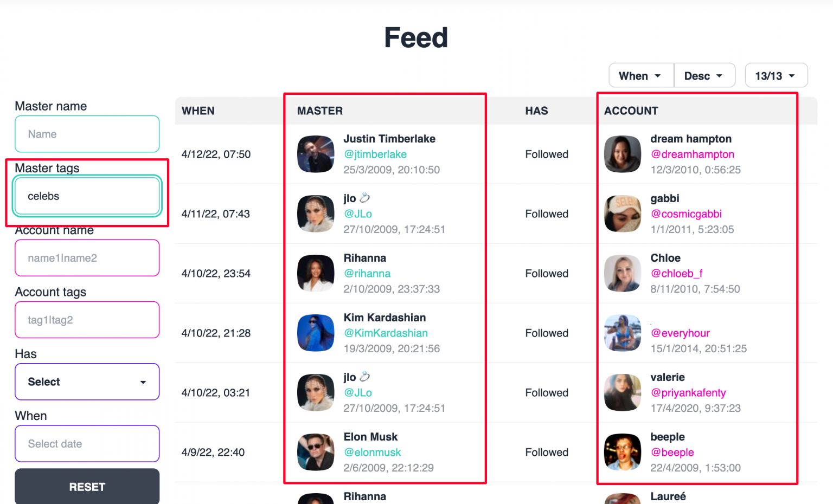Screen dimensions: 833x504
Task: Click Elon Musk's profile picture
Action: tap(316, 452)
